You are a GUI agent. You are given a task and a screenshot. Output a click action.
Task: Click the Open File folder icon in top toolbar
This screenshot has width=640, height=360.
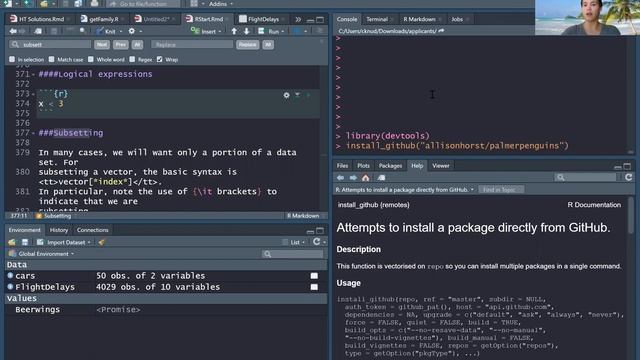tap(44, 3)
